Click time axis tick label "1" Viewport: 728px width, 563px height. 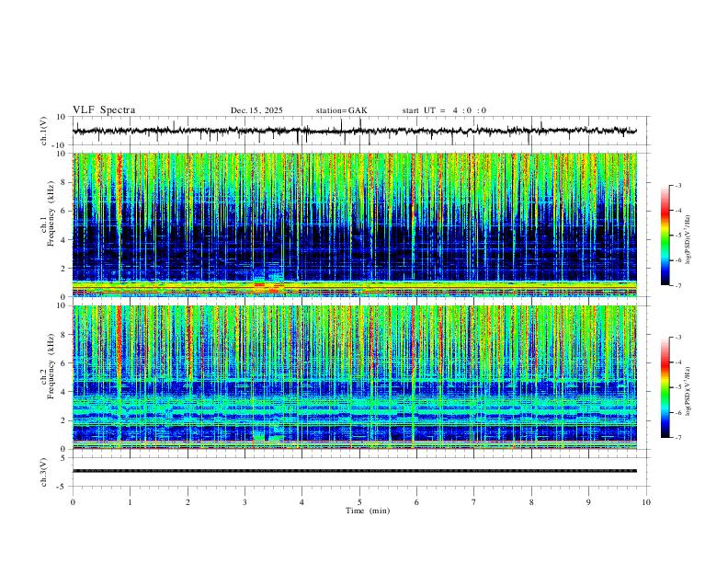(x=131, y=502)
